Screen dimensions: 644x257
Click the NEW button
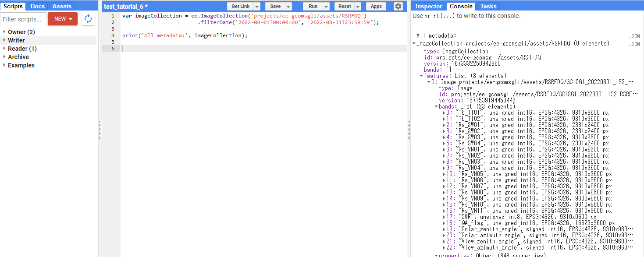click(63, 19)
